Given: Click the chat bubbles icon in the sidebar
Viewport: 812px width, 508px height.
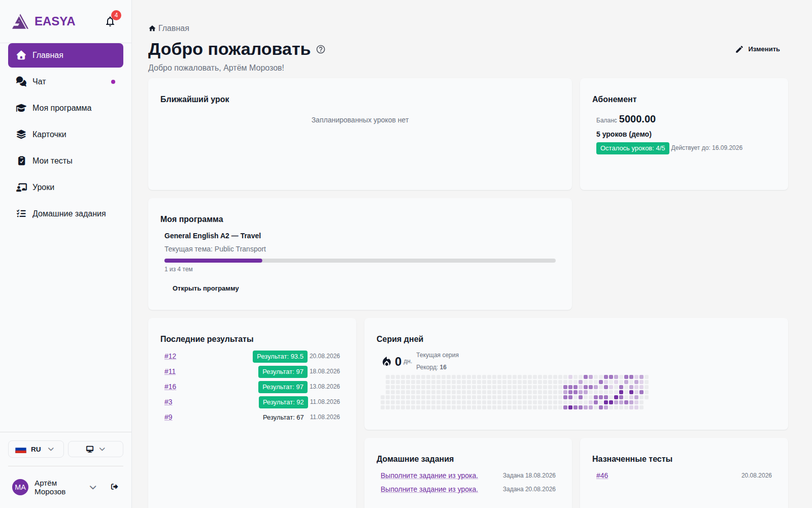Looking at the screenshot, I should pyautogui.click(x=21, y=81).
